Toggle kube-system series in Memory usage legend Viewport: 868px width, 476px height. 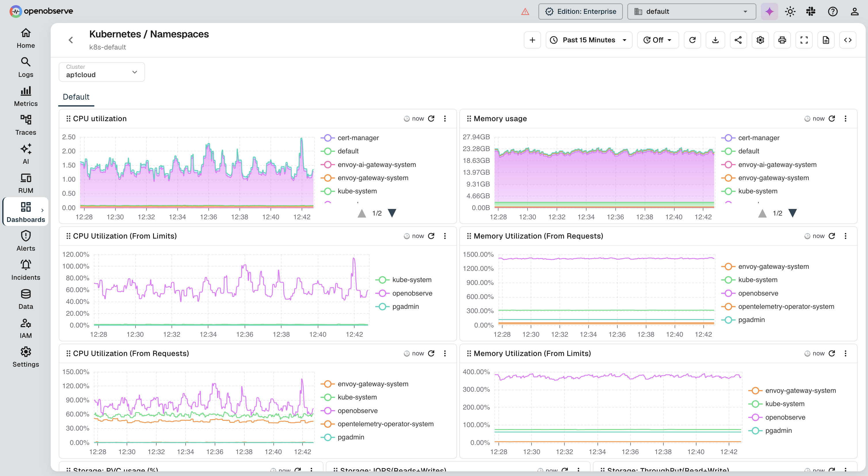pos(749,191)
